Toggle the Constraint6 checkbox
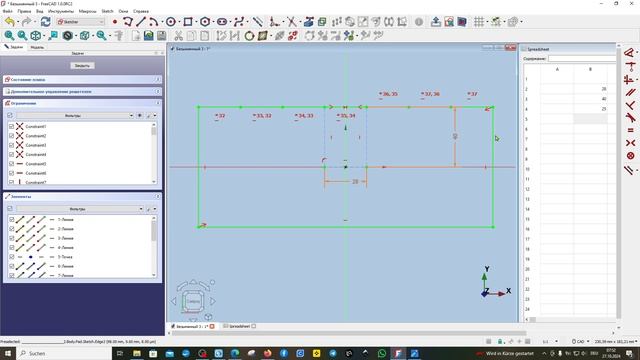 (11, 173)
